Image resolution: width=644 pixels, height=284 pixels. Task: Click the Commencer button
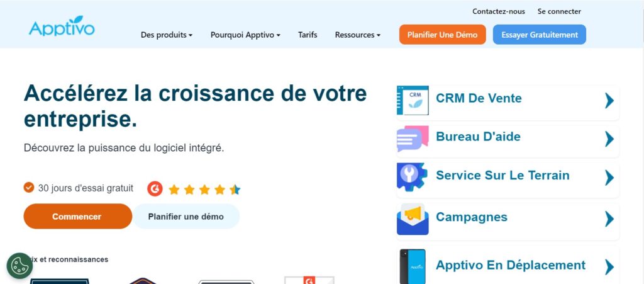[x=77, y=216]
